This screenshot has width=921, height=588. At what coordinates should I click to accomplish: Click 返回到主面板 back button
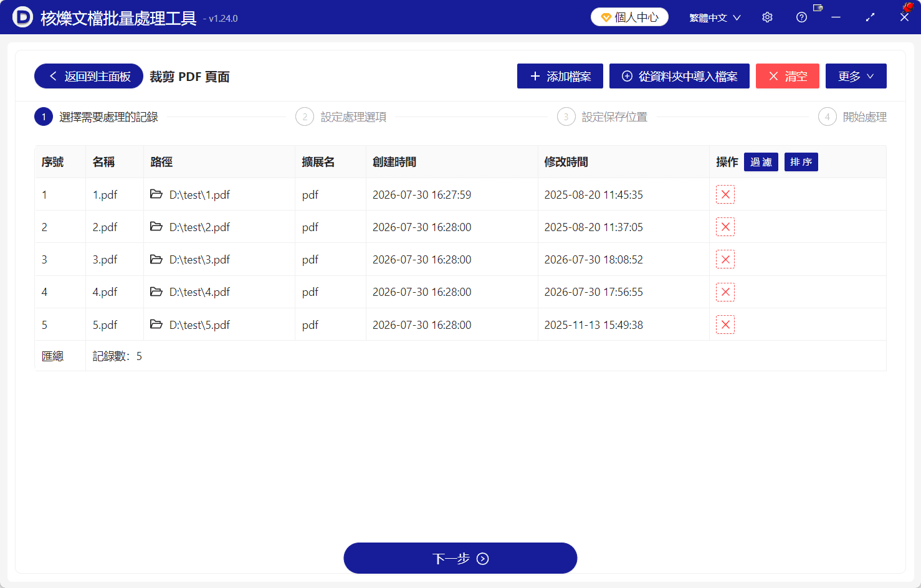click(88, 76)
